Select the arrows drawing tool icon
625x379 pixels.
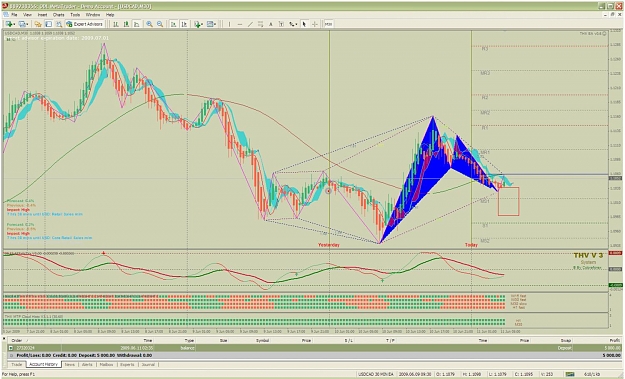tap(291, 24)
